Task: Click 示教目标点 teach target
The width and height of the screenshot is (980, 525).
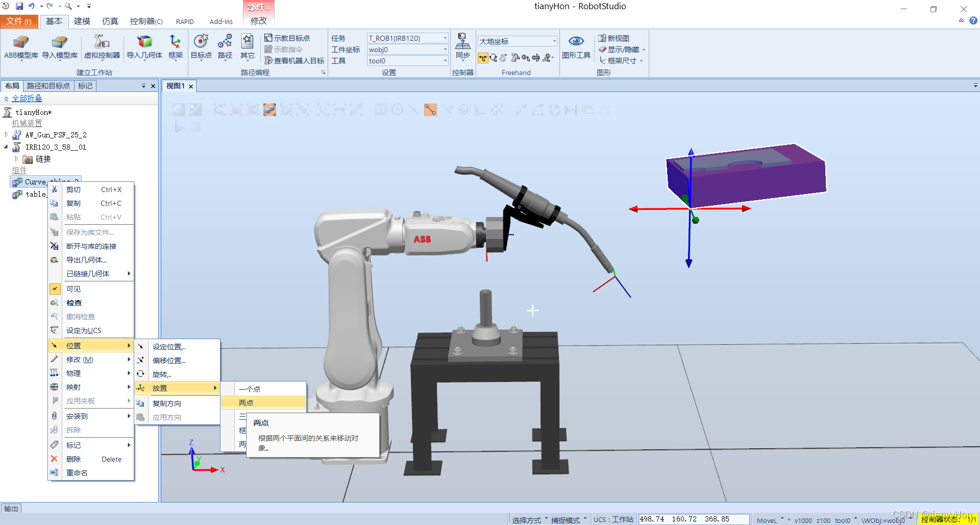Action: tap(287, 38)
